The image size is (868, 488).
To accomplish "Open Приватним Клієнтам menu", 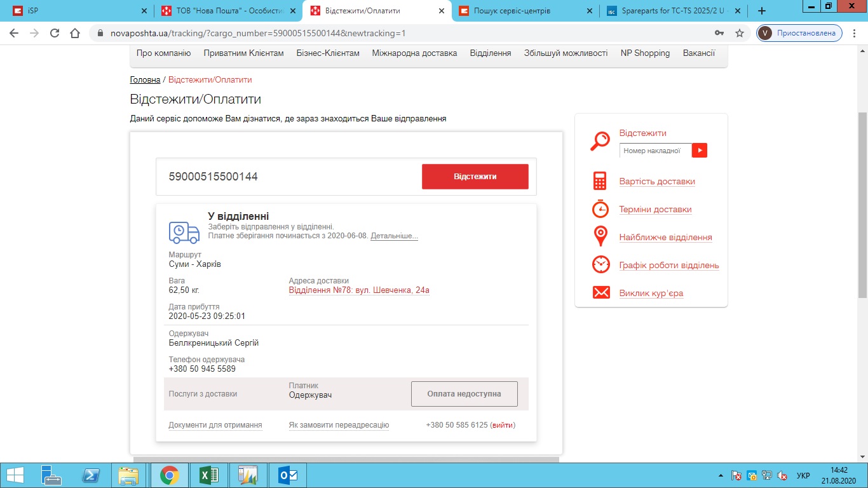I will (243, 53).
